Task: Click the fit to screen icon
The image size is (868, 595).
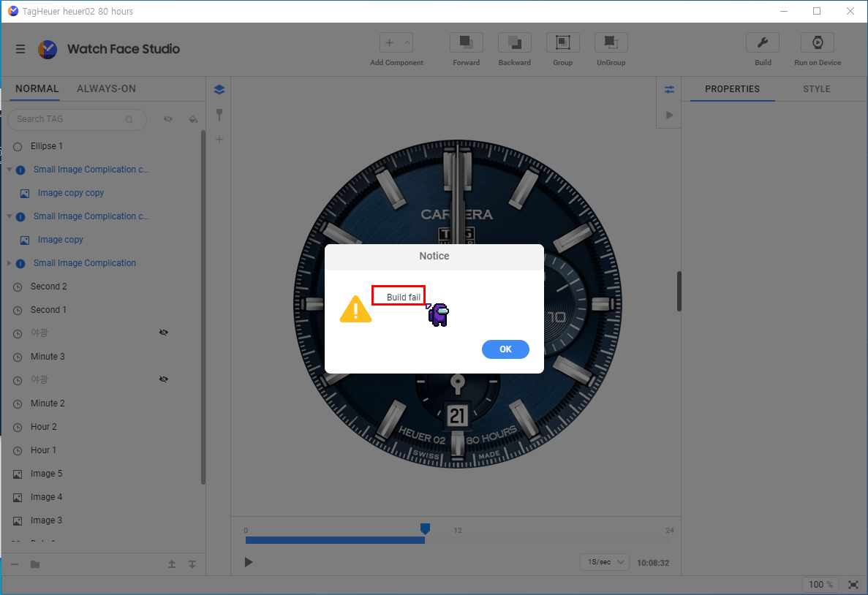Action: click(x=853, y=585)
